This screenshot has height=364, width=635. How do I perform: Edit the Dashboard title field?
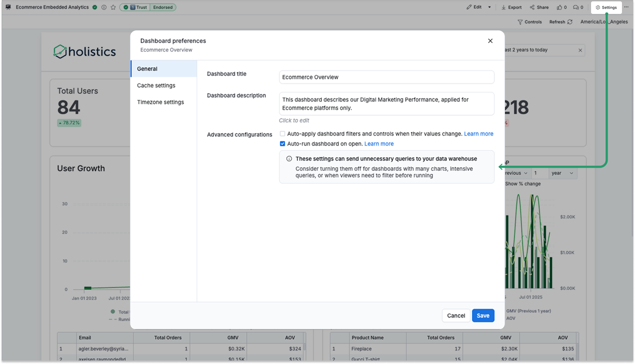(386, 77)
